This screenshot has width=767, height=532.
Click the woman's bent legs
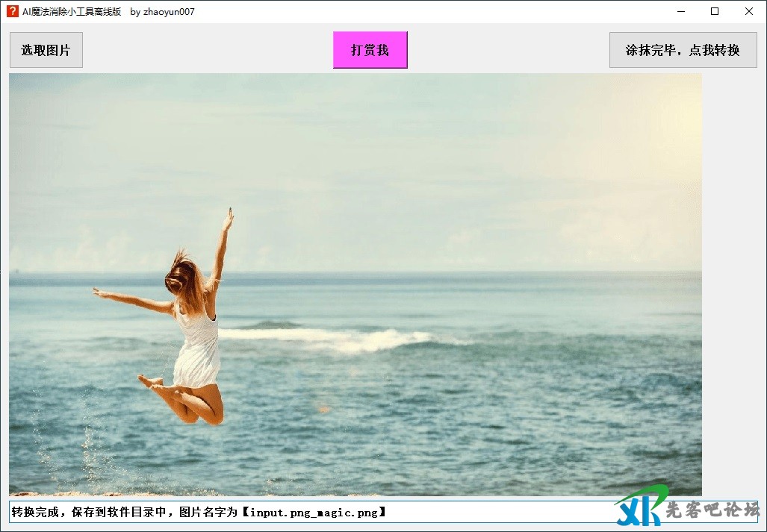(x=194, y=403)
